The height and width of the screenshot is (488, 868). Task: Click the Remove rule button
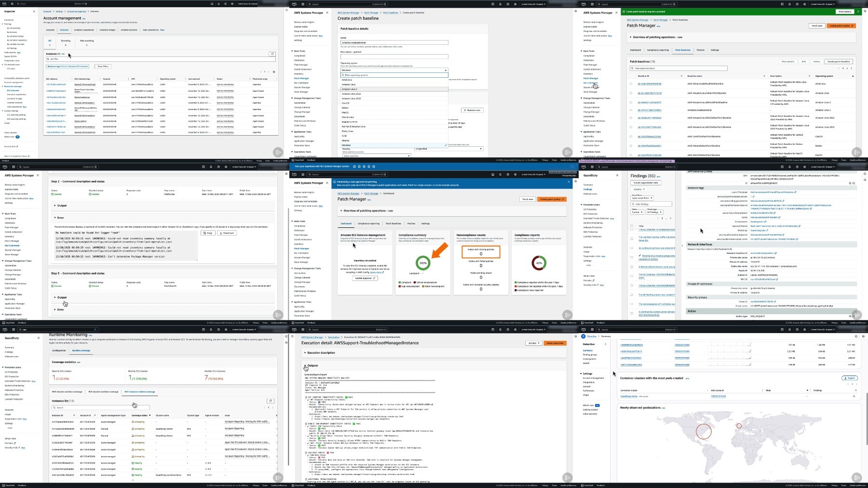[x=472, y=110]
